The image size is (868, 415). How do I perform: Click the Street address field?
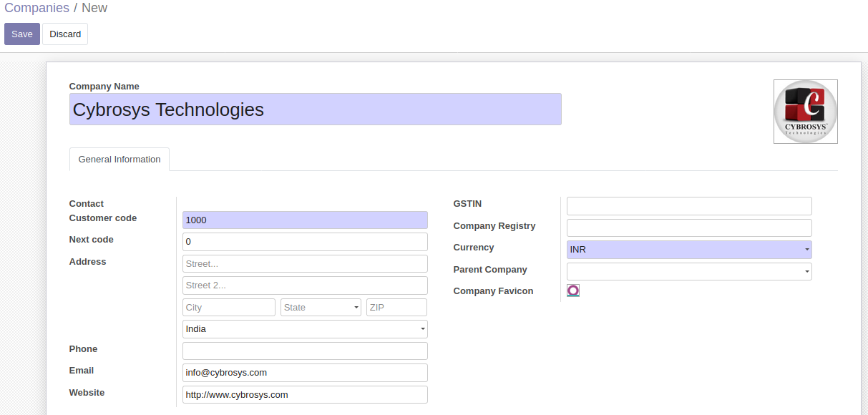pos(305,264)
